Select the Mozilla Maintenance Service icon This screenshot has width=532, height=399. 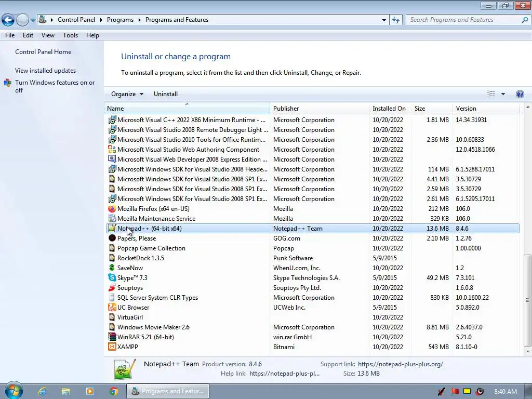click(x=112, y=219)
